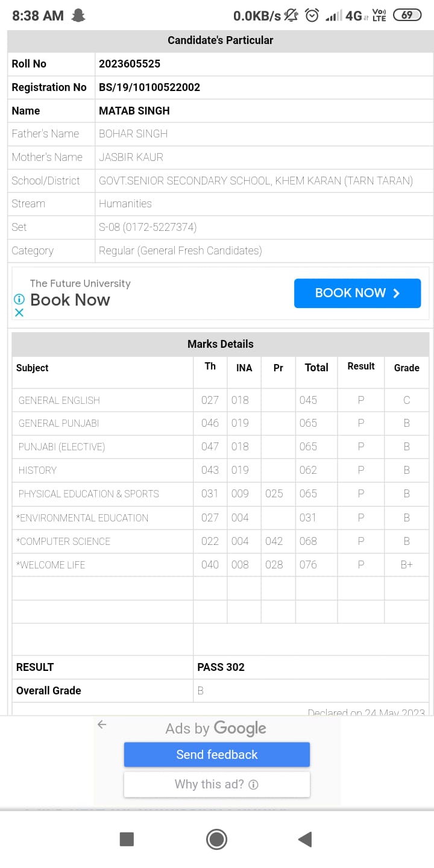Tap the Android recent apps square button
Image resolution: width=434 pixels, height=868 pixels.
point(127,839)
